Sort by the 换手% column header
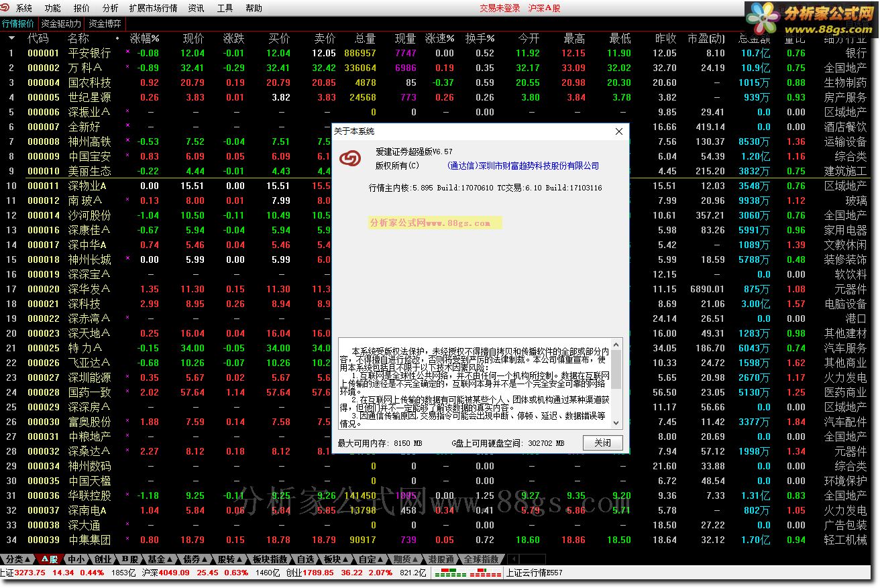 click(x=480, y=38)
